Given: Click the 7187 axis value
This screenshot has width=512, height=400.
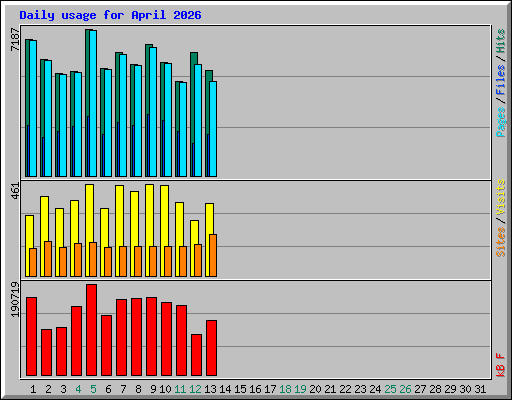Looking at the screenshot, I should 15,39.
